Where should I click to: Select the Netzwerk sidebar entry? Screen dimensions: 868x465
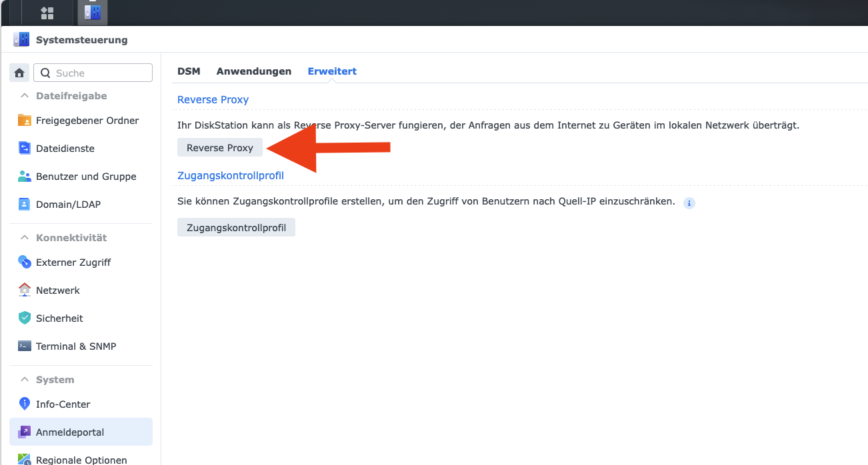click(x=81, y=290)
